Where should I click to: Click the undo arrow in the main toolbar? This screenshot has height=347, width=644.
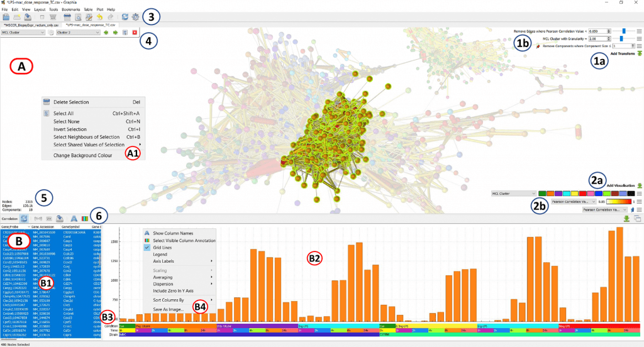tap(99, 18)
